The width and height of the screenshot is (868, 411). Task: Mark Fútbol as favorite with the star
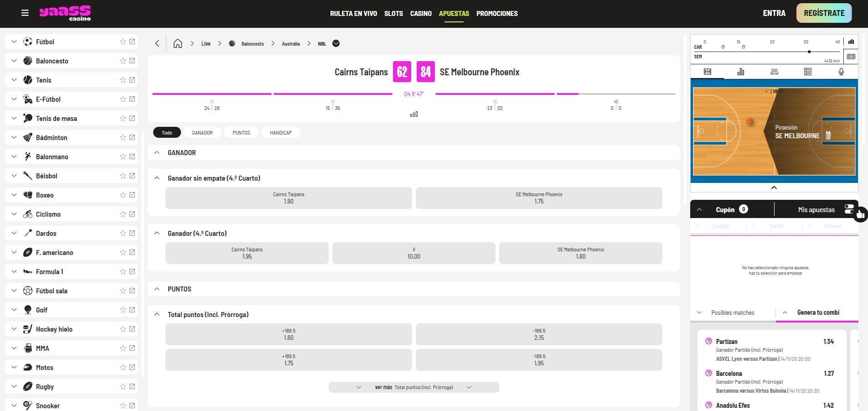[x=123, y=42]
